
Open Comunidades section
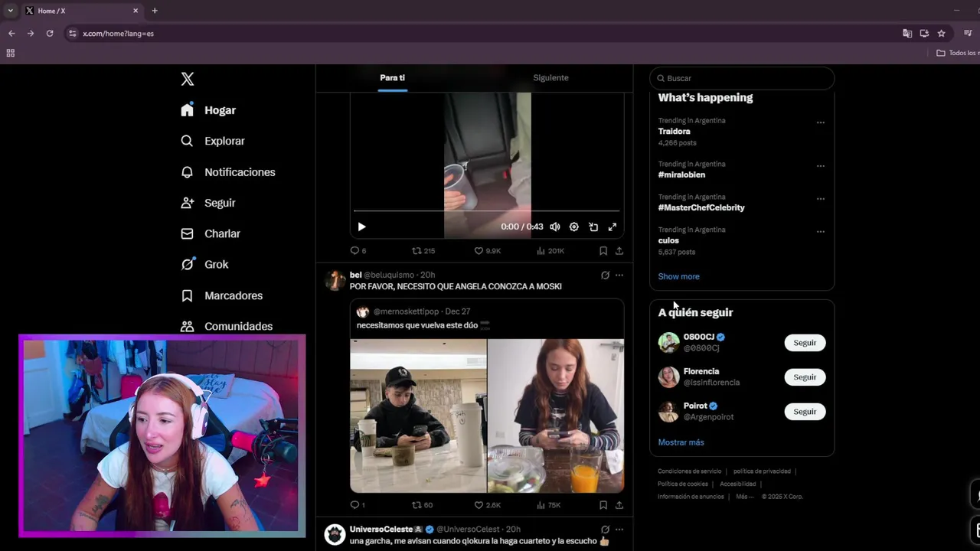coord(227,326)
